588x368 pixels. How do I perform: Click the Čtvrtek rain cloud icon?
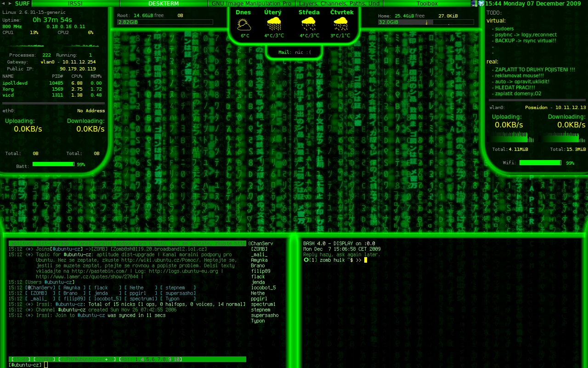pyautogui.click(x=341, y=24)
